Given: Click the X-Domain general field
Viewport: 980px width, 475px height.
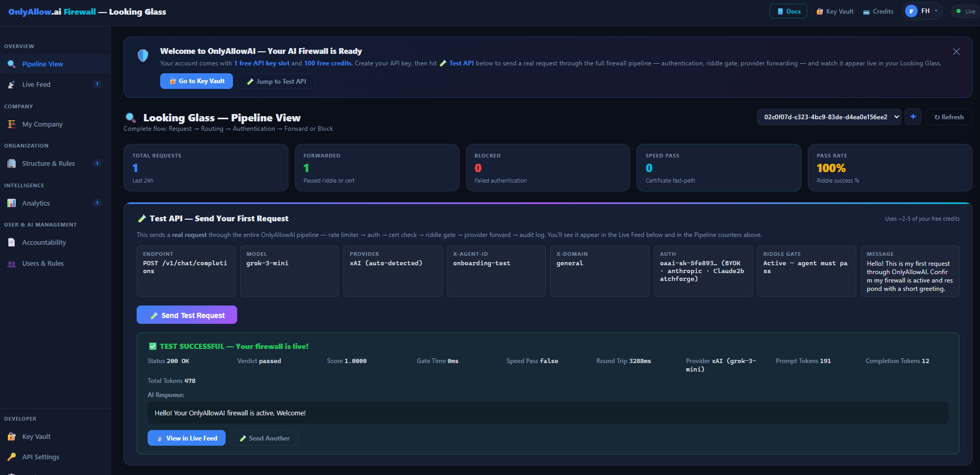Looking at the screenshot, I should click(x=600, y=271).
